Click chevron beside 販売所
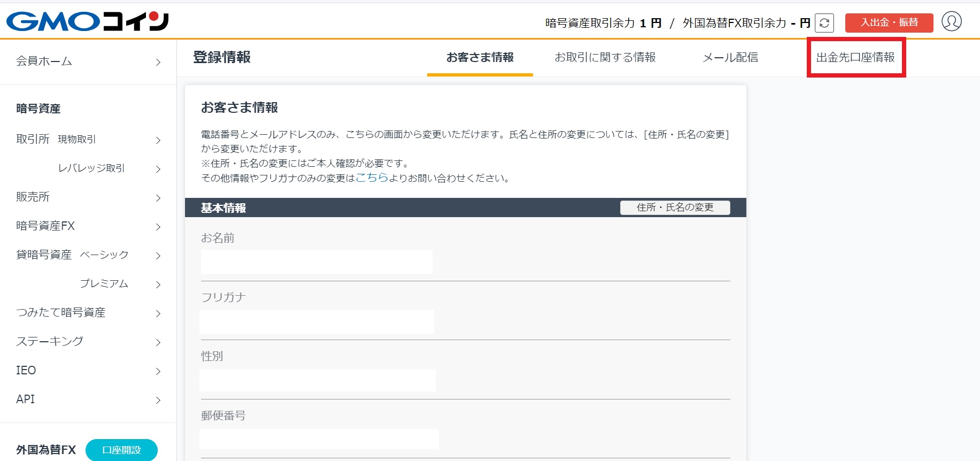980x461 pixels. 158,198
